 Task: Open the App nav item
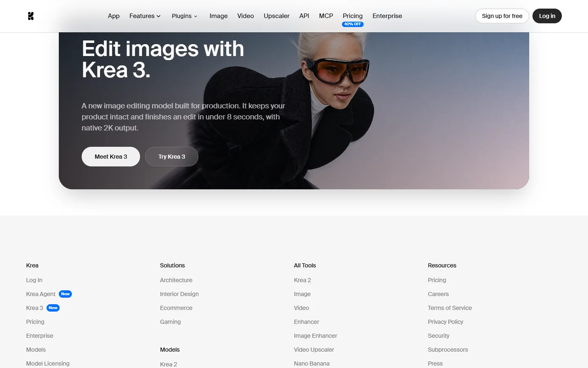pos(114,16)
